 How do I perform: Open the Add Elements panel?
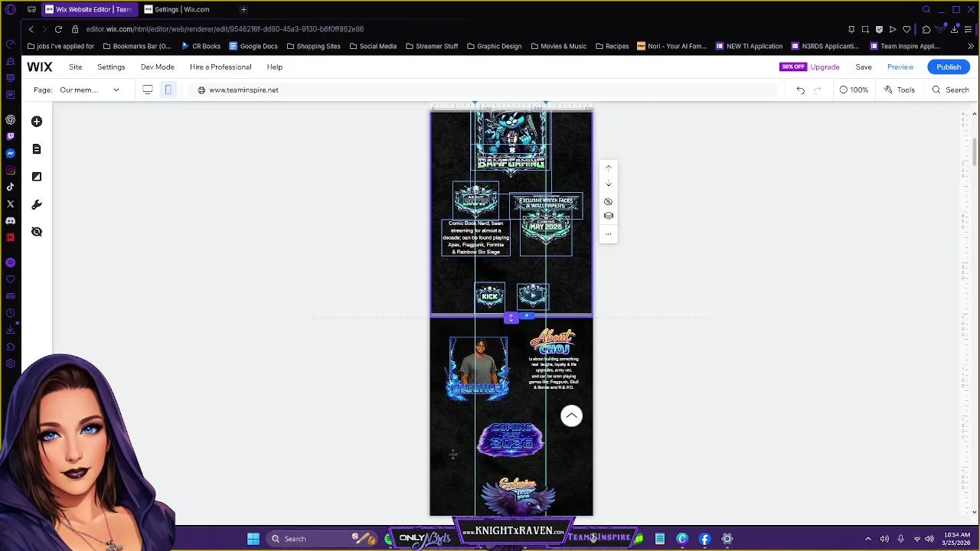click(x=37, y=122)
